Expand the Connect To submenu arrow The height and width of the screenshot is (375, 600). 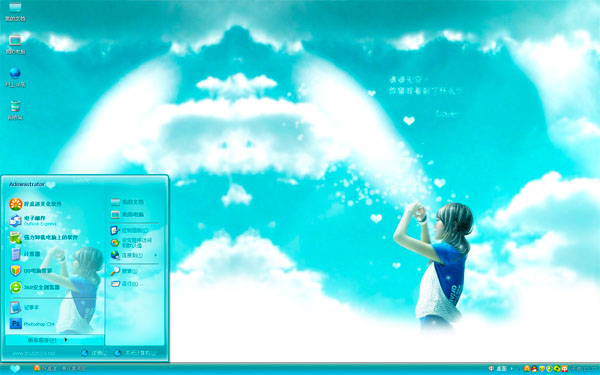tap(155, 255)
